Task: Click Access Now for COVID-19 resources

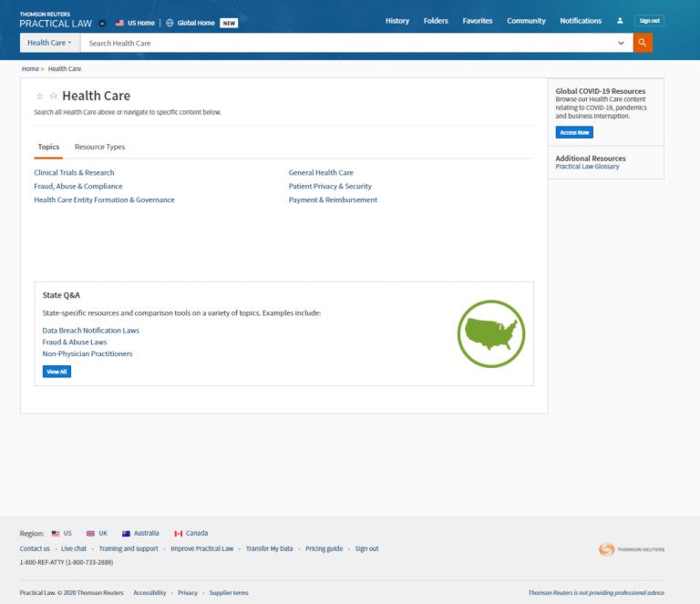Action: 574,132
